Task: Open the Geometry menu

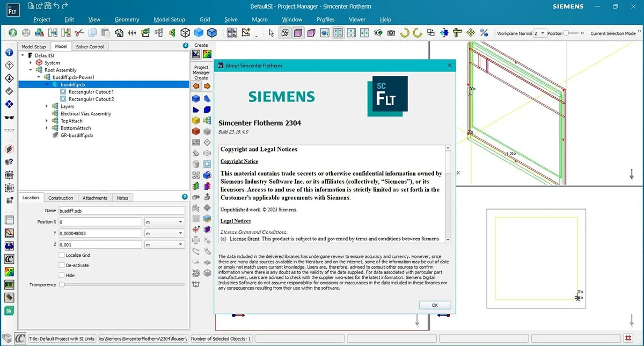Action: (127, 19)
